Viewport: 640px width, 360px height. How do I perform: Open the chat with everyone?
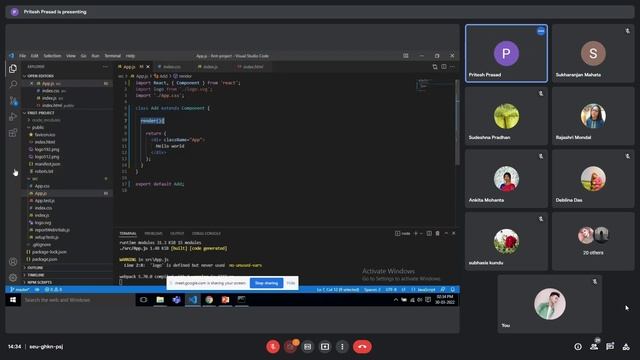click(610, 347)
